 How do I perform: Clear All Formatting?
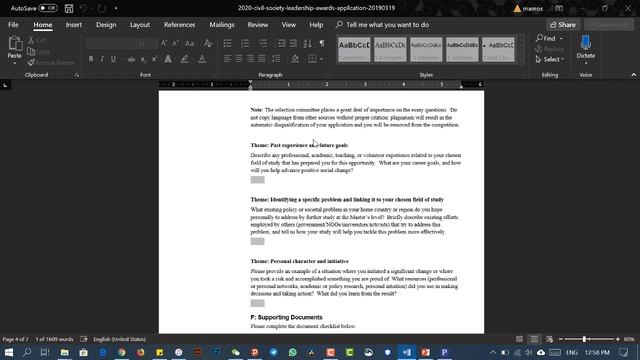point(208,43)
